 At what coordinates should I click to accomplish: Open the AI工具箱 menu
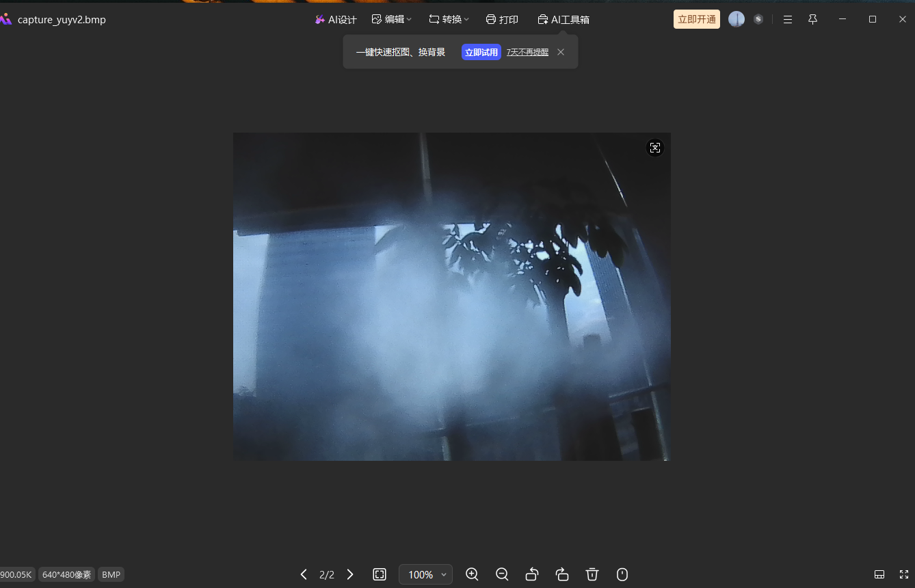(x=563, y=19)
